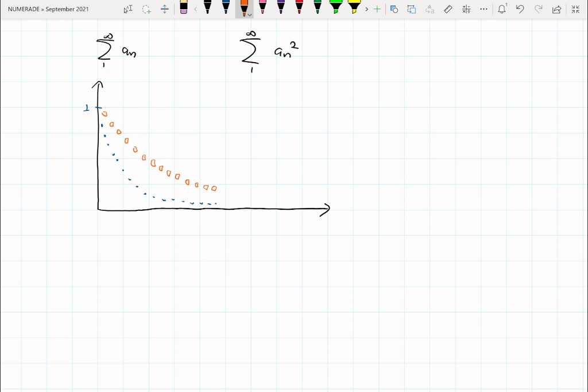Toggle the ink-to-math conversion tool
The width and height of the screenshot is (588, 392).
pos(467,9)
